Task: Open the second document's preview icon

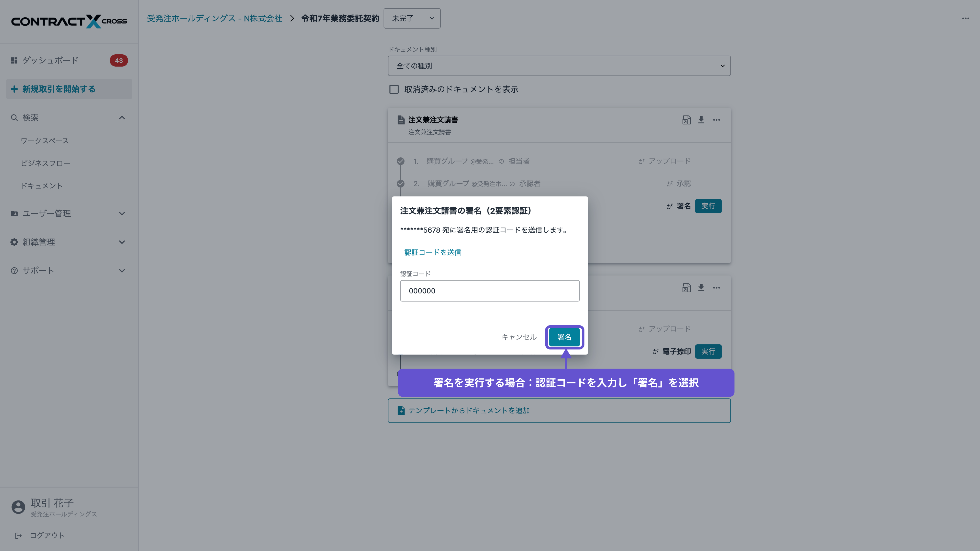Action: [x=686, y=288]
